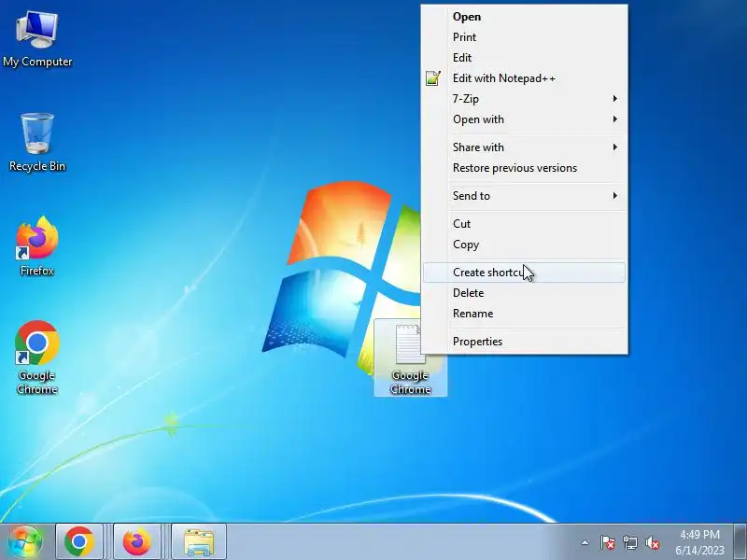Click the Show desktop button
This screenshot has height=560, width=747.
(740, 542)
